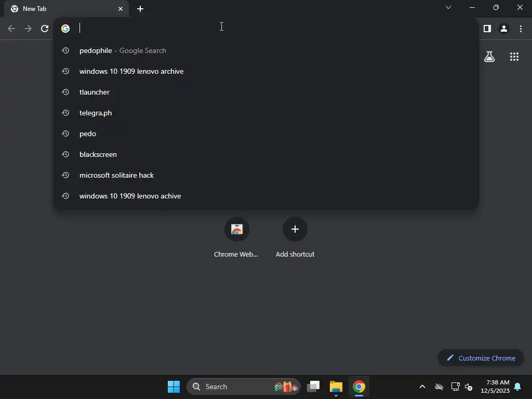The image size is (532, 399).
Task: Select the 'telegra.ph' suggestion
Action: click(x=267, y=113)
